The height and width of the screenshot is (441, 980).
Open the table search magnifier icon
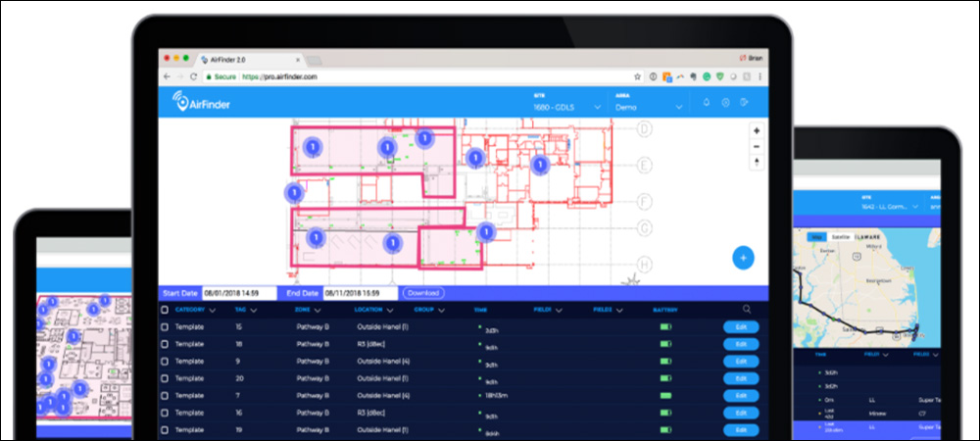747,310
